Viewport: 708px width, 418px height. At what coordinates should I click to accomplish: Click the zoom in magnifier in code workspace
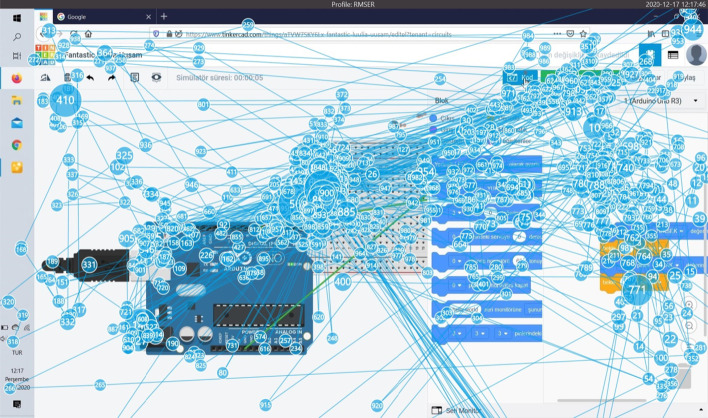click(x=689, y=307)
